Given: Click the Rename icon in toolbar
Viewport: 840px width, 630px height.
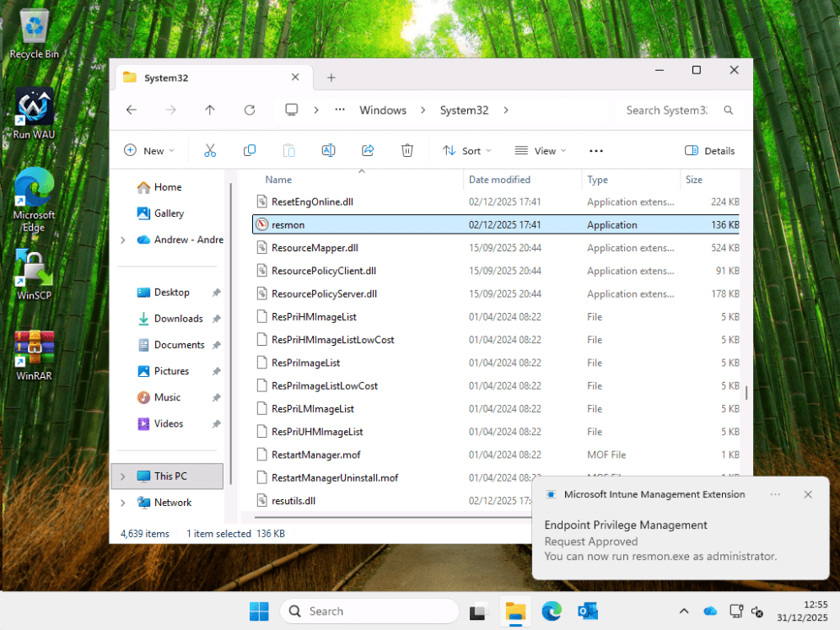Looking at the screenshot, I should [328, 151].
